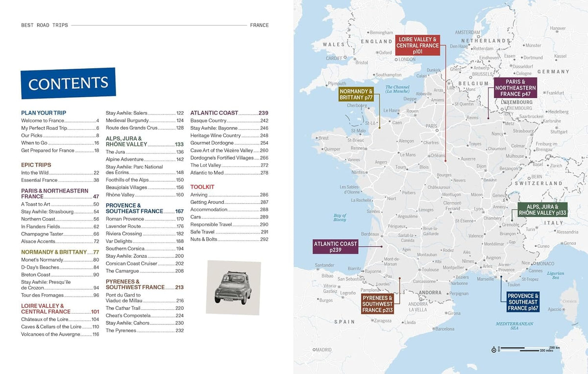Click the blue CONTENTS title banner

point(68,83)
